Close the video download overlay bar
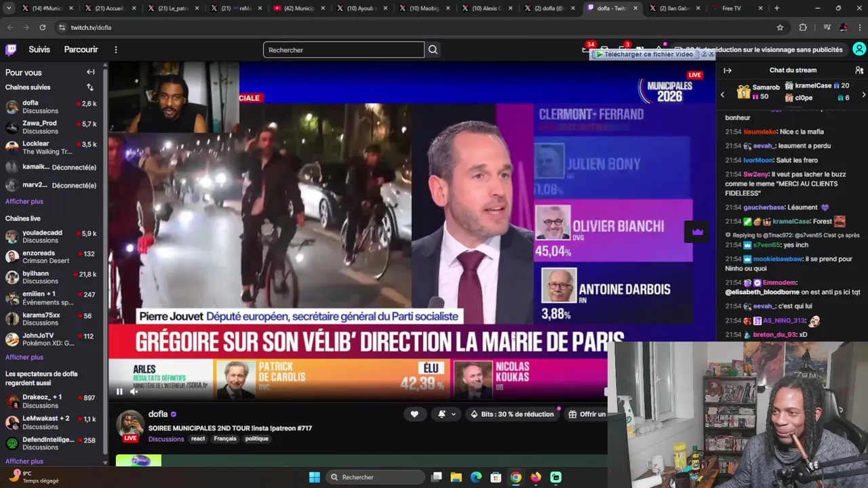 pyautogui.click(x=711, y=54)
